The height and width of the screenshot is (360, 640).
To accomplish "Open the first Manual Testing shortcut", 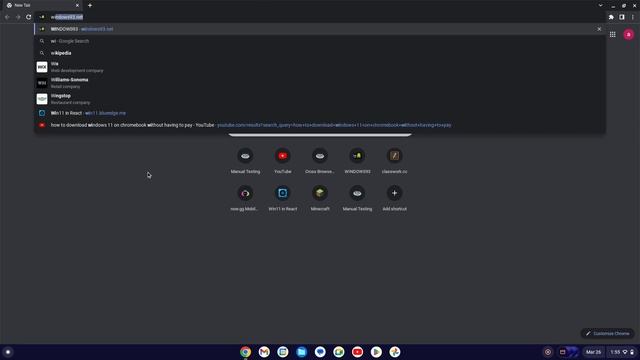I will (245, 161).
